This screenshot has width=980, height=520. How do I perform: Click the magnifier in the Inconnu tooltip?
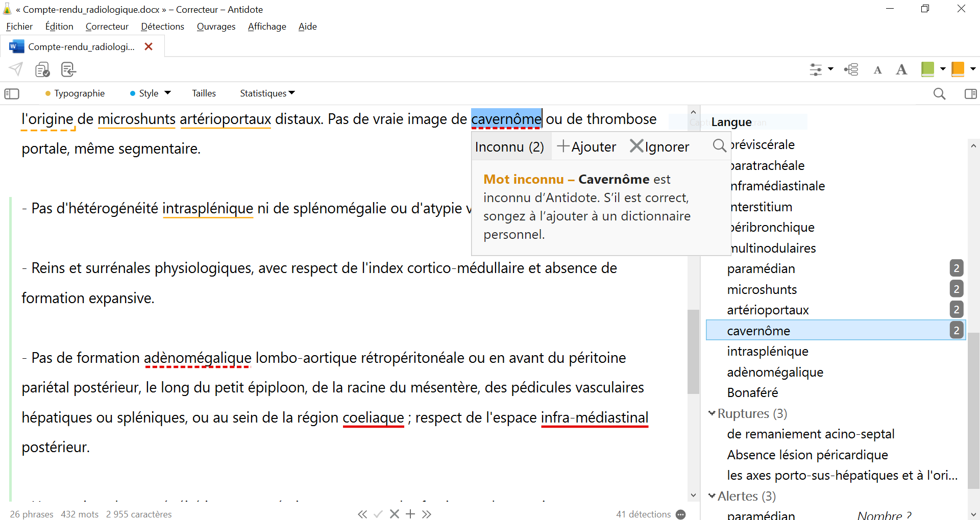(719, 146)
